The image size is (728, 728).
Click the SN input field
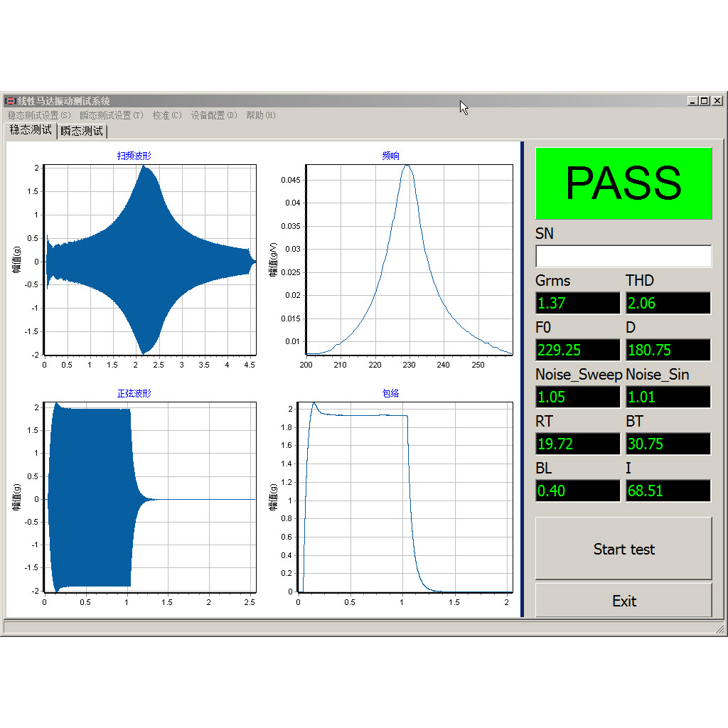[x=623, y=256]
